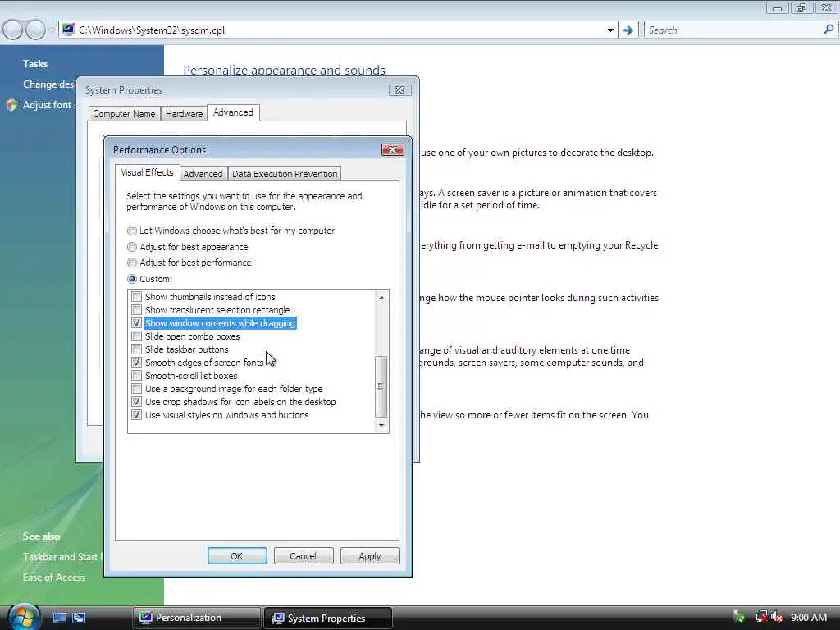Click the network tray icon

[760, 617]
